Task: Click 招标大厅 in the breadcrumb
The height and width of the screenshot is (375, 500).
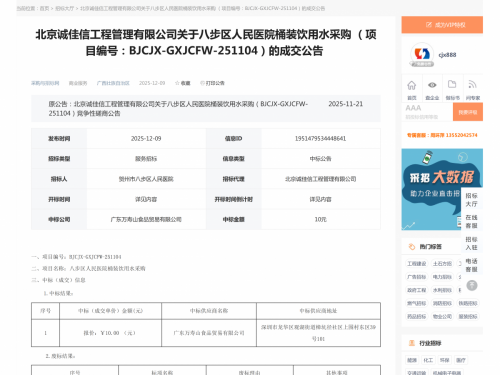Action: tap(64, 8)
